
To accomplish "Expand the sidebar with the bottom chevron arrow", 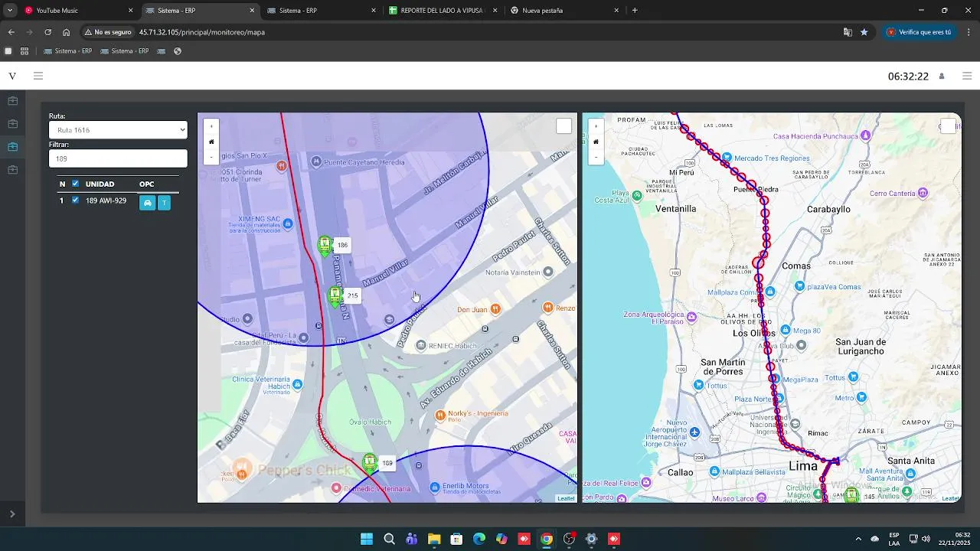I will 12,514.
